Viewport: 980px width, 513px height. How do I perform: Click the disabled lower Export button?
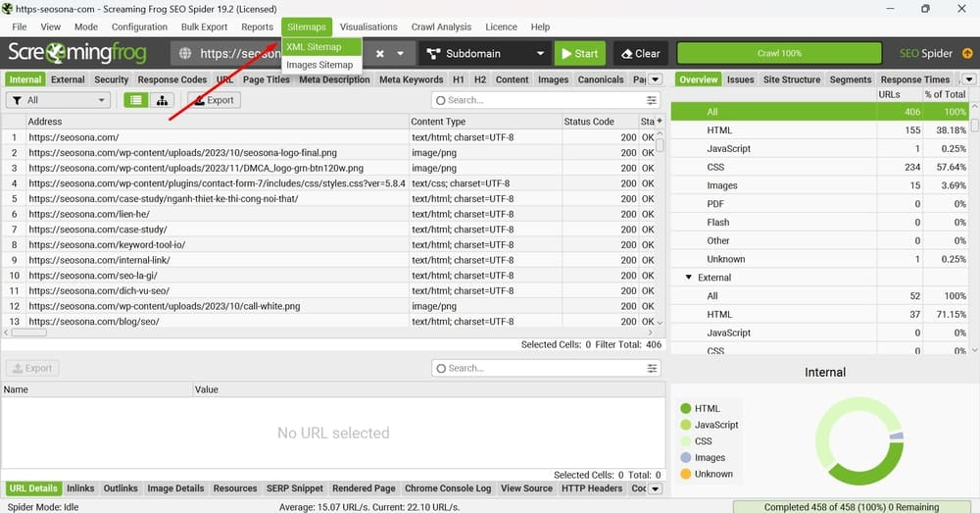pos(32,369)
